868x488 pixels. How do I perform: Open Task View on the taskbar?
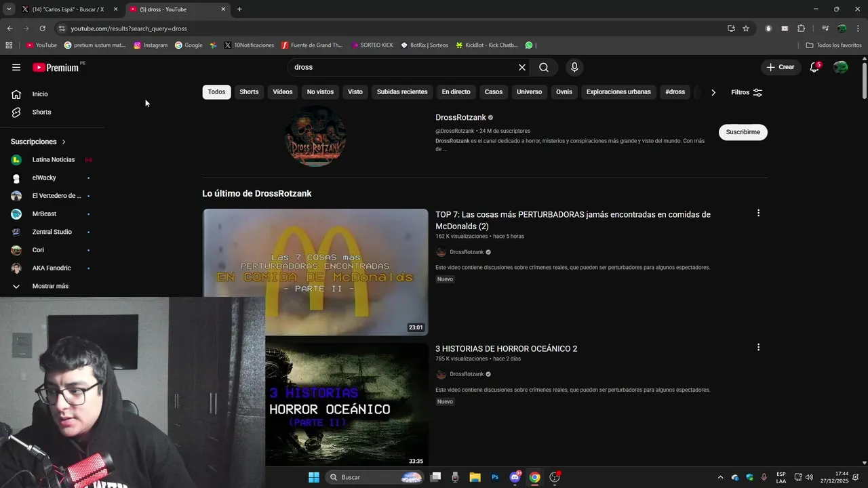[436, 477]
